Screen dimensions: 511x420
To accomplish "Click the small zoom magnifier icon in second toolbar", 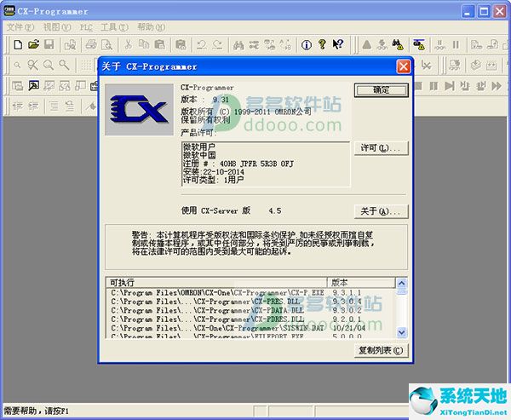I will click(x=17, y=66).
